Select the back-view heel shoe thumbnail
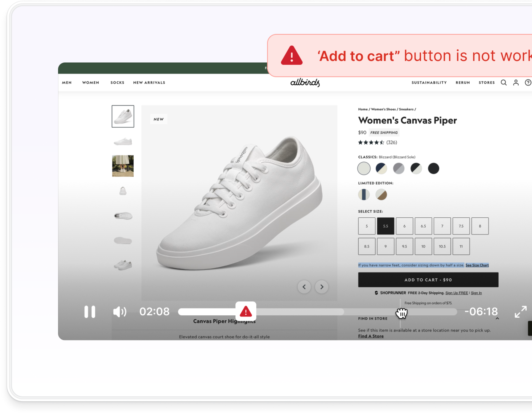This screenshot has height=413, width=532. [x=123, y=191]
